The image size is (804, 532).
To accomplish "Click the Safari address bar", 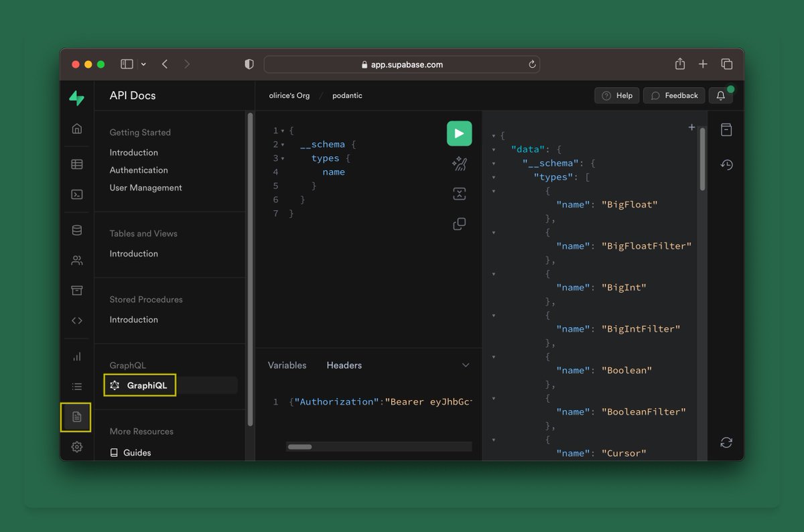I will click(x=402, y=64).
